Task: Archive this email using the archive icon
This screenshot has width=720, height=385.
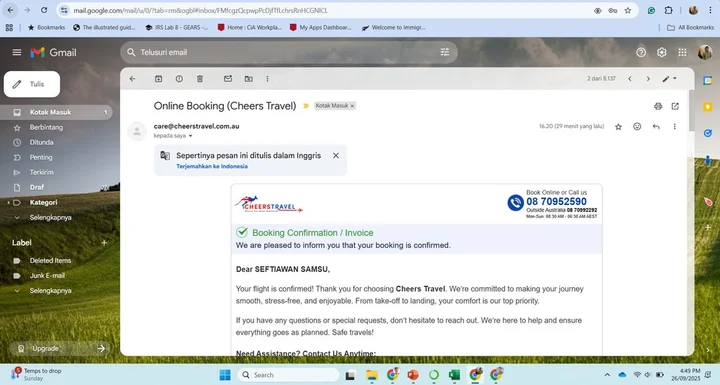Action: [158, 79]
